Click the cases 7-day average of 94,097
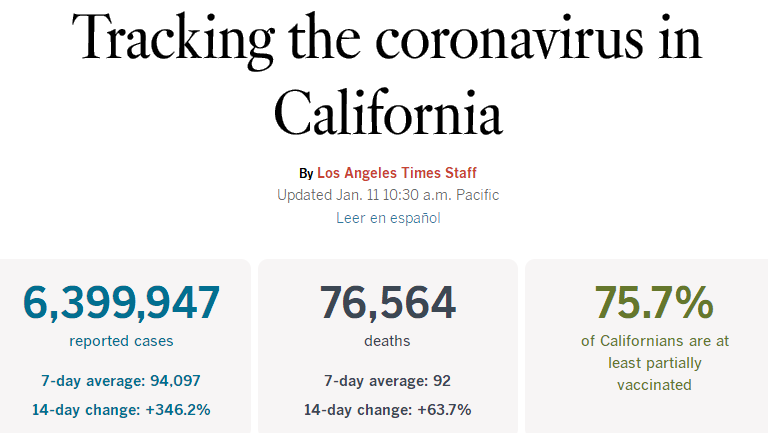The height and width of the screenshot is (433, 768). (121, 380)
